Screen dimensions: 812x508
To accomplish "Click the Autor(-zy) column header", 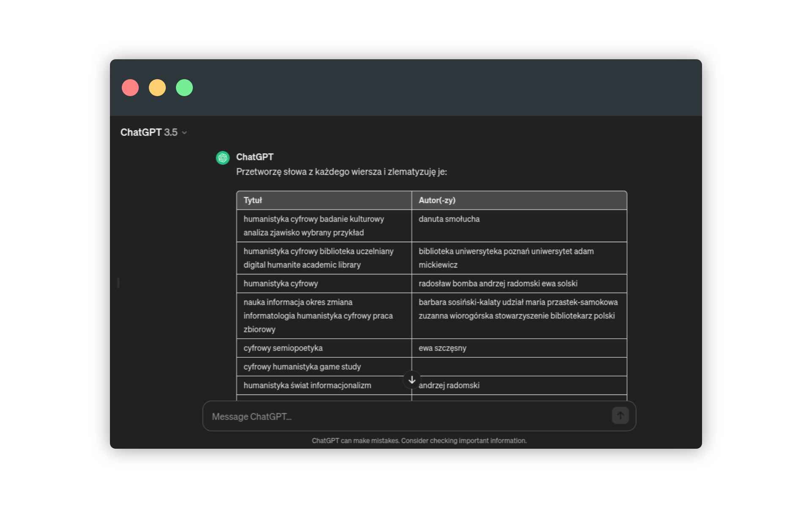I will pyautogui.click(x=519, y=200).
